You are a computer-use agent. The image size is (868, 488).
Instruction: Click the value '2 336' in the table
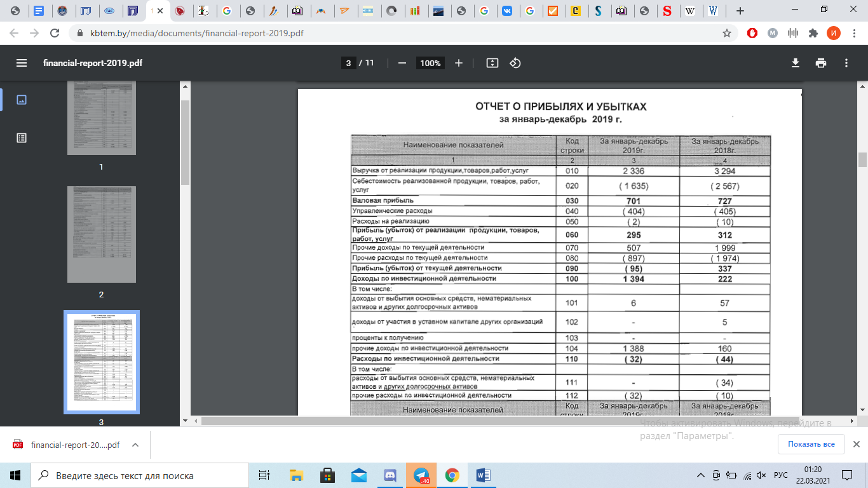pos(634,171)
